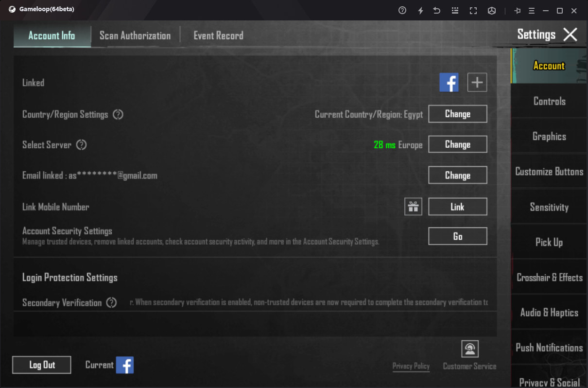
Task: Change the linked email
Action: pos(458,176)
